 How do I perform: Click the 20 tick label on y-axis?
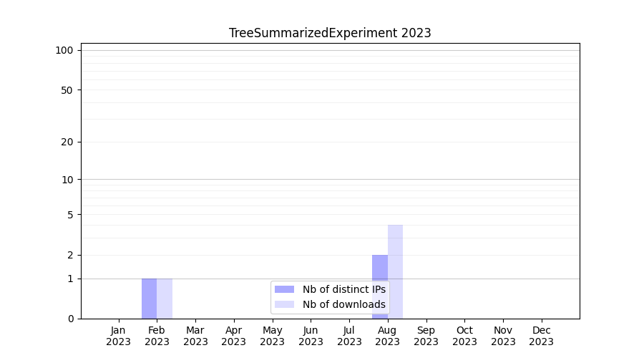(x=67, y=142)
